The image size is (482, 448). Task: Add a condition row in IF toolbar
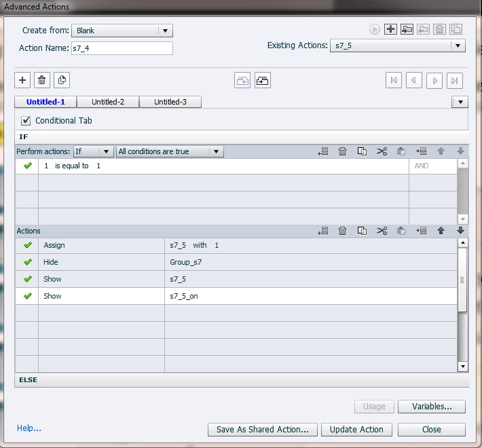coord(322,151)
